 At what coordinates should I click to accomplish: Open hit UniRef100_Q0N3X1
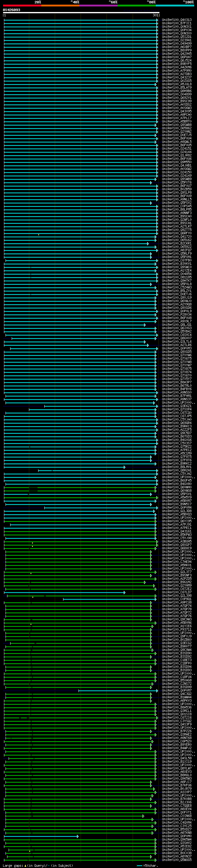(176, 26)
